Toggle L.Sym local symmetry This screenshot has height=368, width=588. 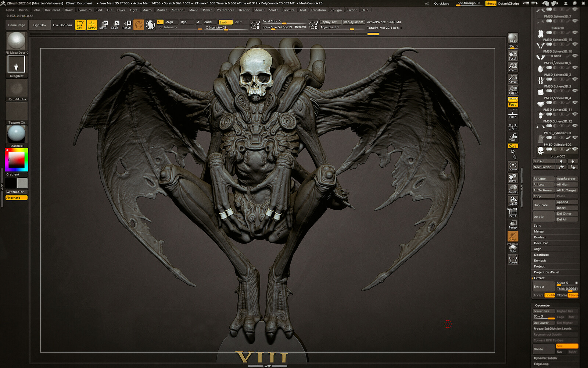[513, 126]
